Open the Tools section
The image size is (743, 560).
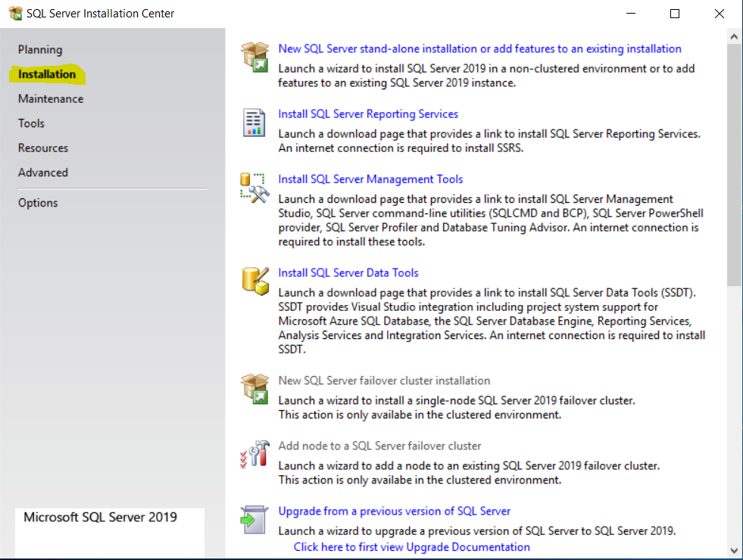31,123
